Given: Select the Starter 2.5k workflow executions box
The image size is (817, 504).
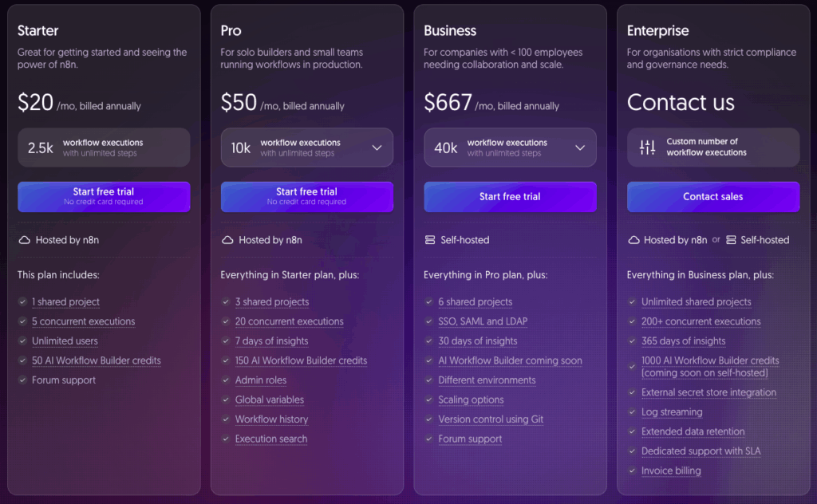Looking at the screenshot, I should [104, 148].
